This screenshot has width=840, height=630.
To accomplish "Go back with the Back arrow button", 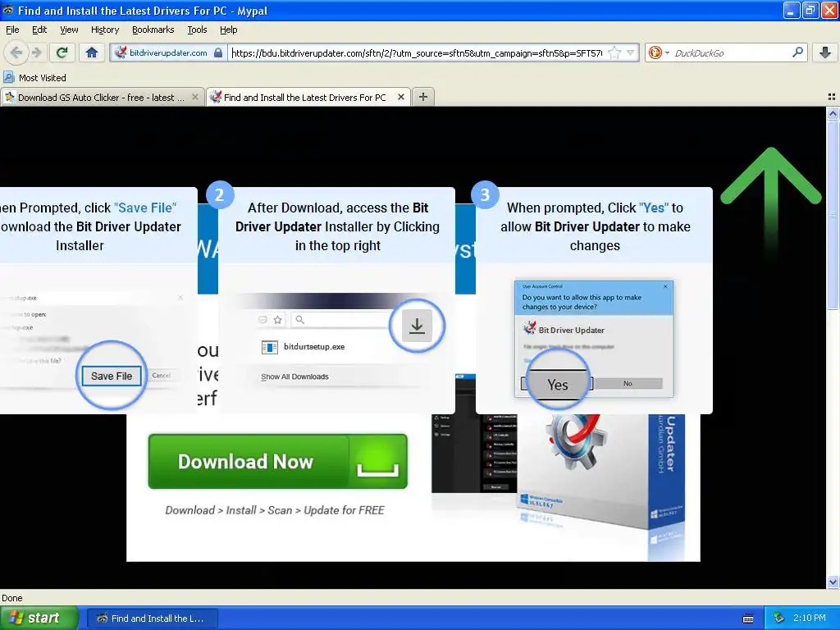I will coord(16,52).
